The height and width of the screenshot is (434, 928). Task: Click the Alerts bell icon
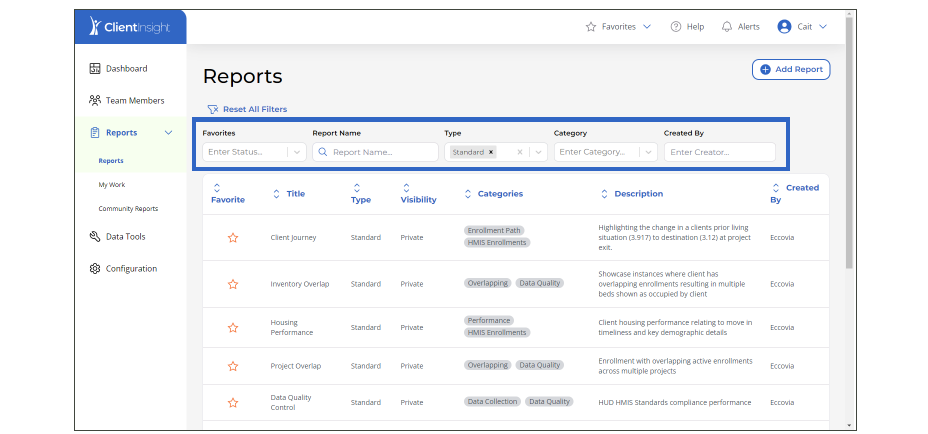pyautogui.click(x=727, y=27)
